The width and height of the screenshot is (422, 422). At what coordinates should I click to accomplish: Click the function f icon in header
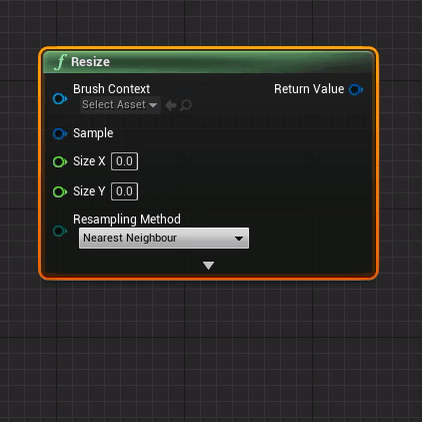point(61,62)
